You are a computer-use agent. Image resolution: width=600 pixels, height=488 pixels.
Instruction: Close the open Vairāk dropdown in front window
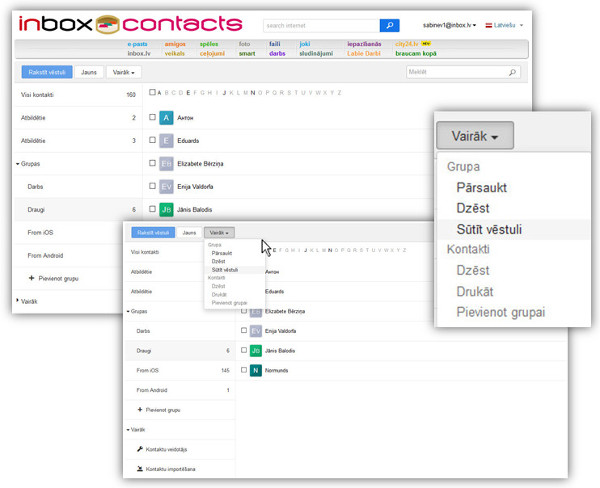(x=219, y=232)
